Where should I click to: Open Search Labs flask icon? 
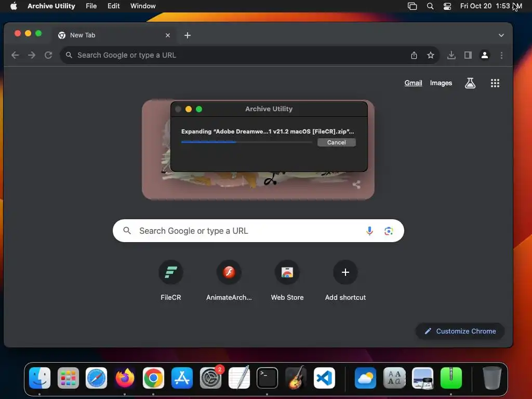(x=470, y=83)
